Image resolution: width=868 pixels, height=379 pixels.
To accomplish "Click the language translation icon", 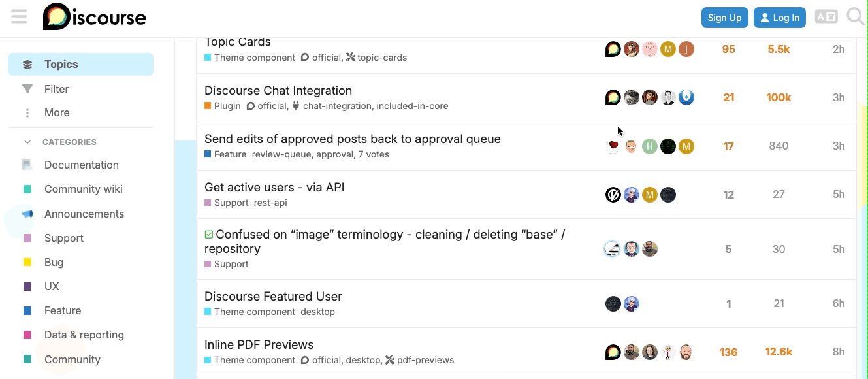I will click(x=826, y=17).
